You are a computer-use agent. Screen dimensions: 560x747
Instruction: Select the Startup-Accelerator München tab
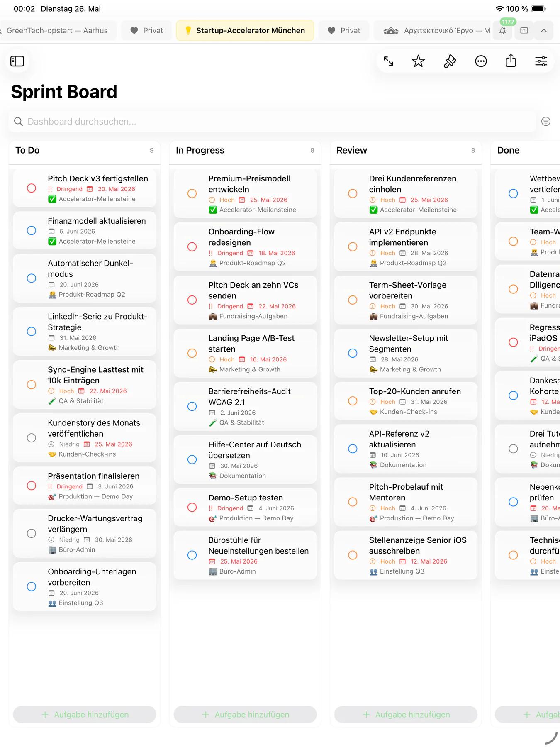pos(245,30)
